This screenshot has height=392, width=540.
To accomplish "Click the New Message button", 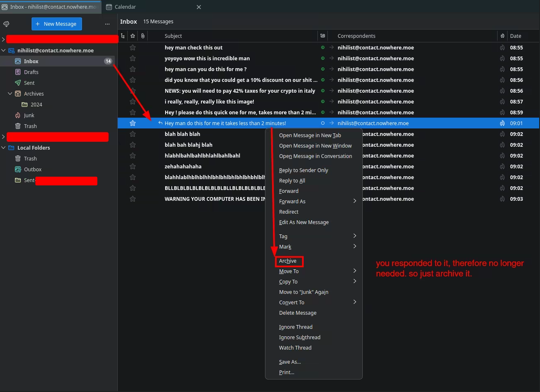I will point(57,24).
